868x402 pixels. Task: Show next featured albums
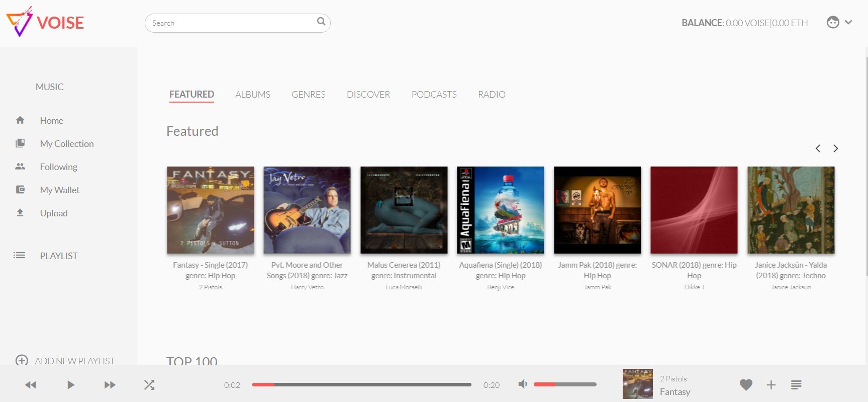pyautogui.click(x=835, y=148)
